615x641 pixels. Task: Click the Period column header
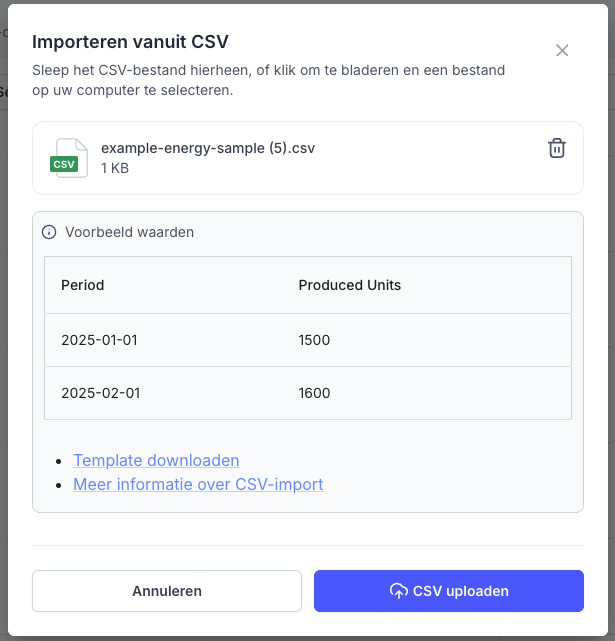click(x=83, y=285)
